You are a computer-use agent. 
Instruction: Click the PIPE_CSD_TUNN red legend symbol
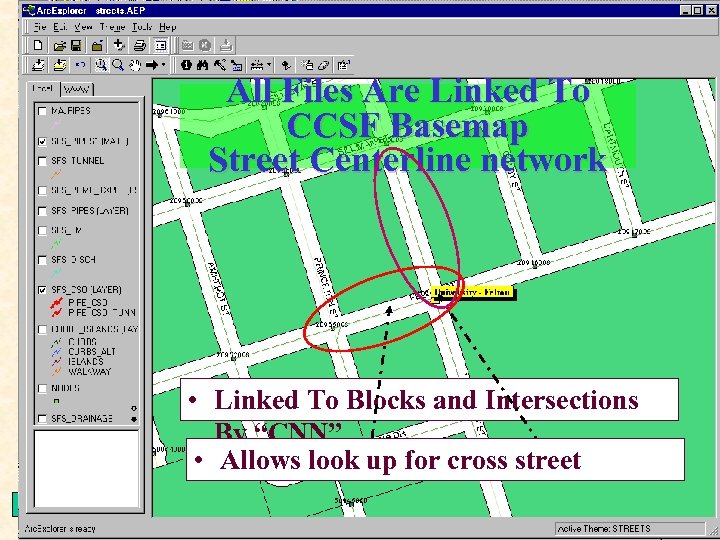pos(56,313)
